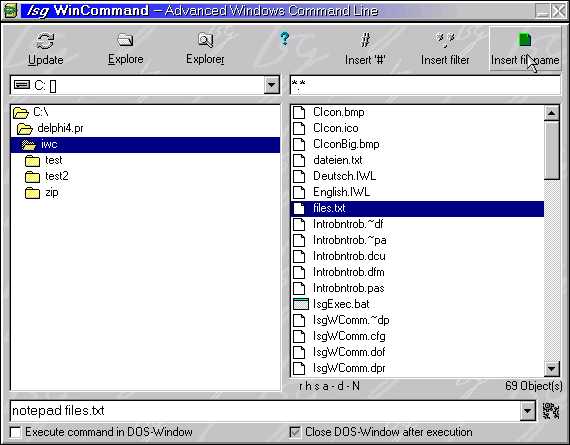Screen dimensions: 570x445
Task: Click the Insert '#' button
Action: click(365, 49)
